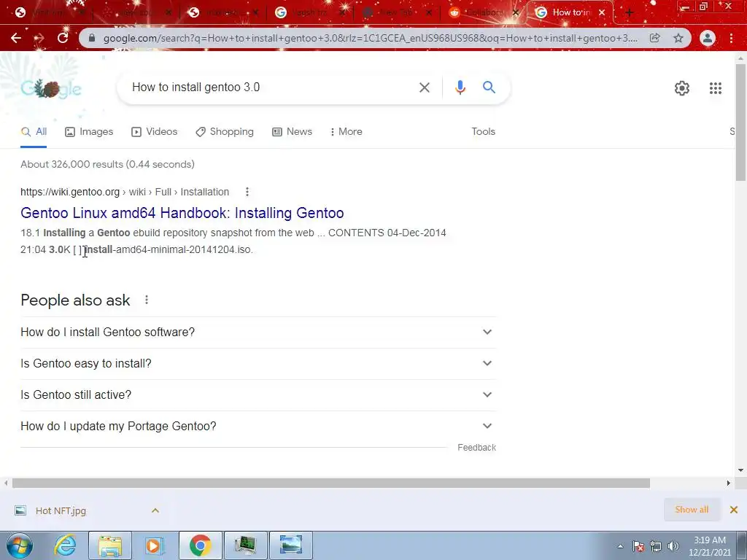Open Google settings gear

(682, 88)
